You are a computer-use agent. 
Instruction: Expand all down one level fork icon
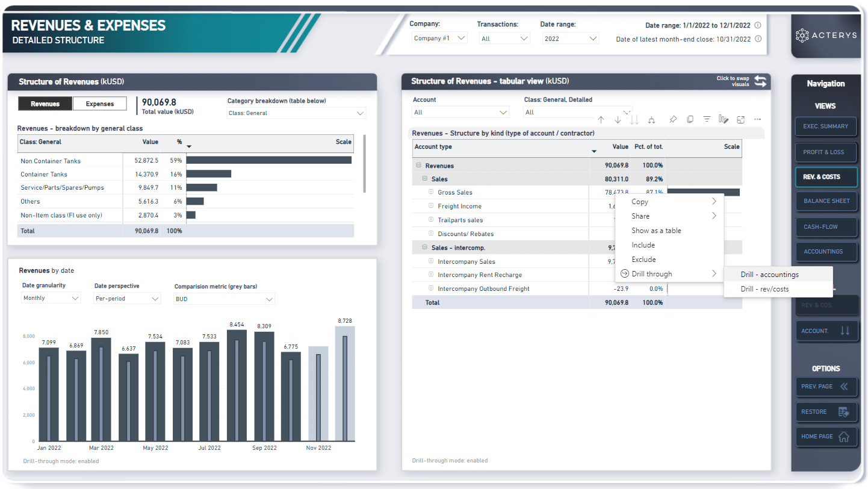[651, 120]
